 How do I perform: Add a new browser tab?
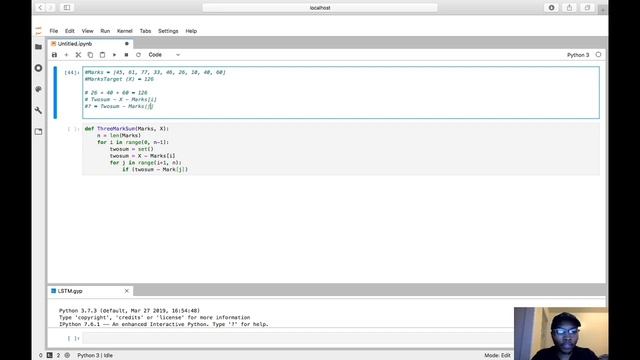pyautogui.click(x=602, y=10)
